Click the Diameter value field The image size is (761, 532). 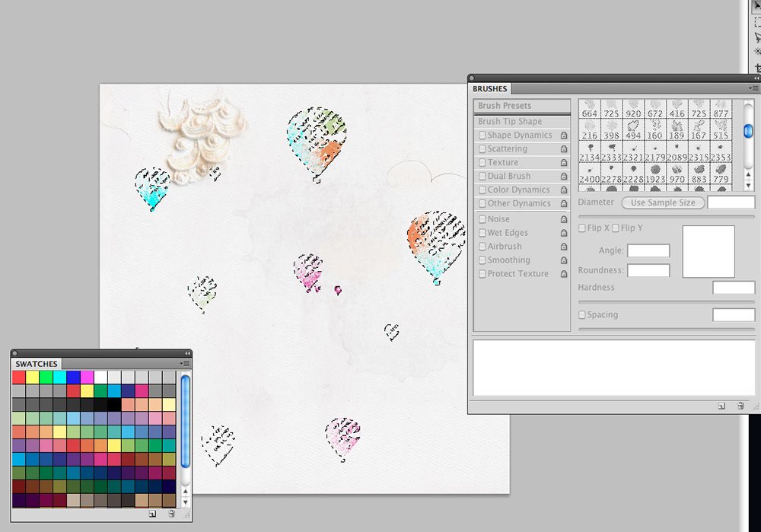[x=731, y=202]
